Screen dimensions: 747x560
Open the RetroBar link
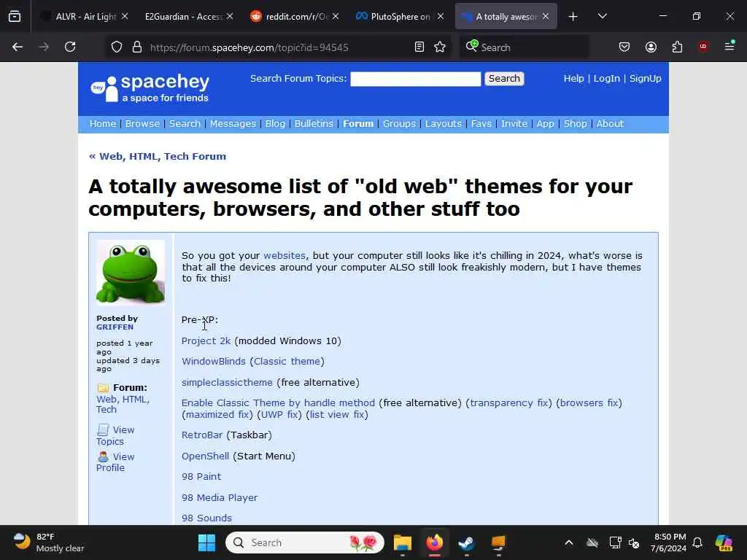click(x=202, y=435)
